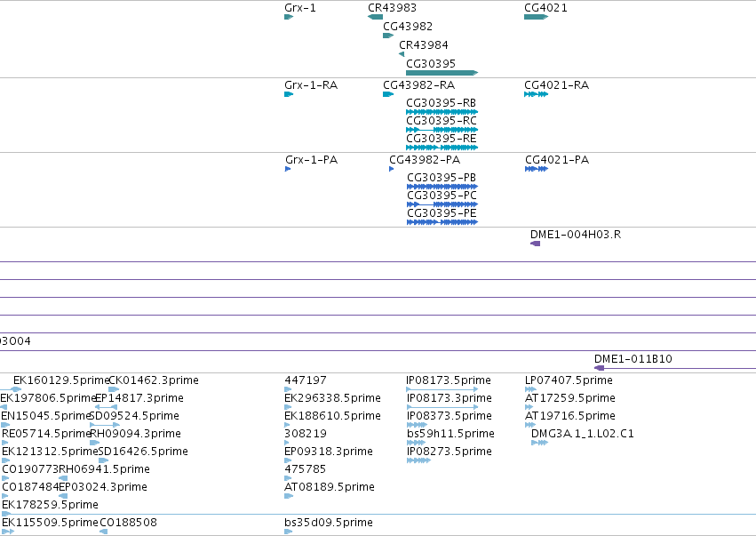Screen dimensions: 756x536
Task: Click the 447197 feature label
Action: (x=306, y=380)
